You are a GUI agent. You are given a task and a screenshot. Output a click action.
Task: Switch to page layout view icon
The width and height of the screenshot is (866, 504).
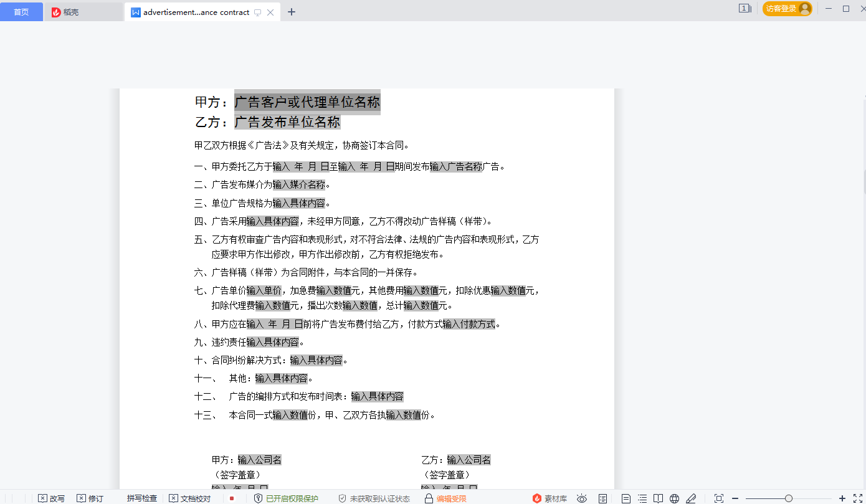coord(626,498)
